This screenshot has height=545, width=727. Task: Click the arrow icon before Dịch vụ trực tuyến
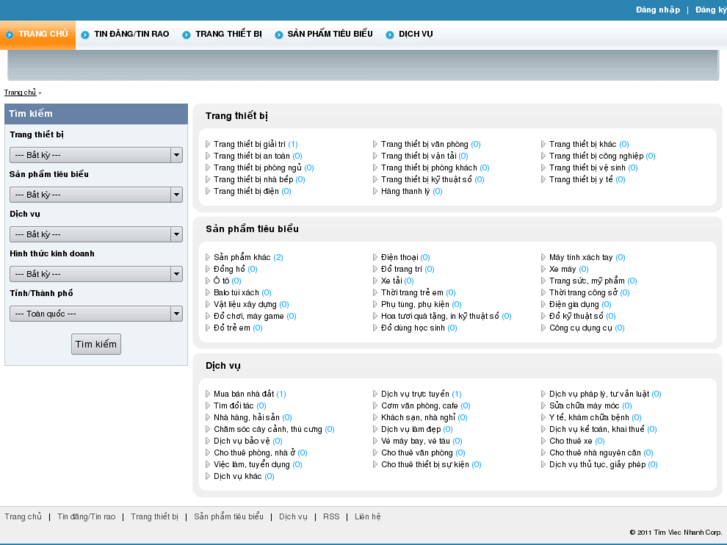point(375,394)
